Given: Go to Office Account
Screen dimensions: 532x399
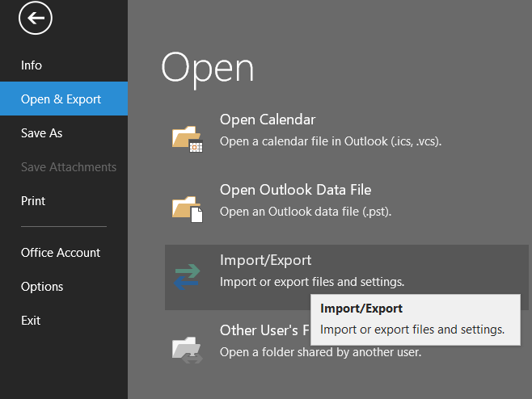Looking at the screenshot, I should pyautogui.click(x=61, y=253).
